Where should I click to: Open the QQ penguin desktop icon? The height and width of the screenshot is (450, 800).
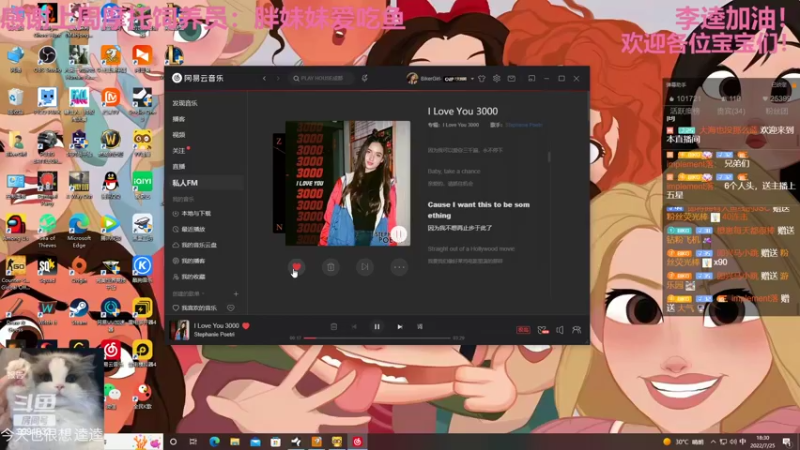coord(110,185)
